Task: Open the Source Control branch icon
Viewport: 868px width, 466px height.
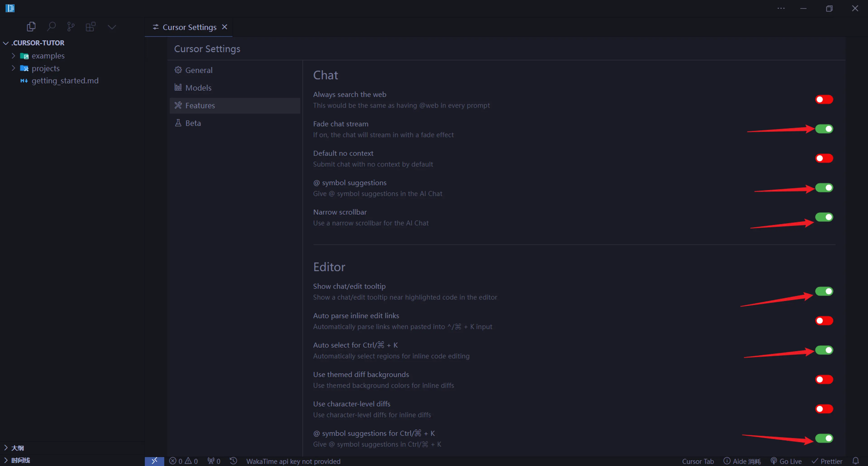Action: tap(71, 27)
